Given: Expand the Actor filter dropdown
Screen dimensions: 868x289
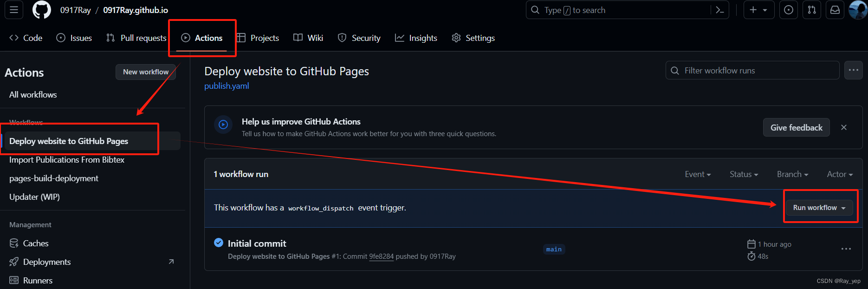Looking at the screenshot, I should point(840,174).
